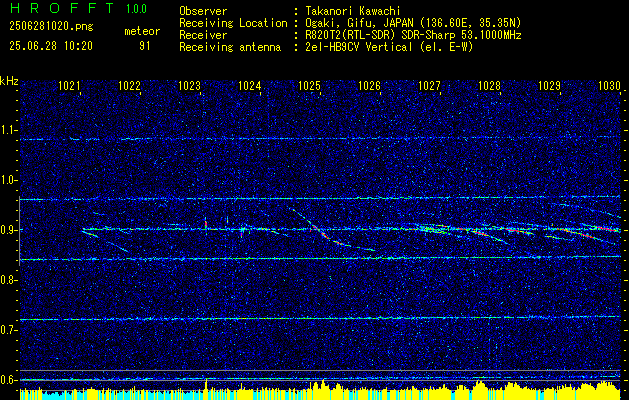Click the 1030 time marker
The image size is (629, 400).
pos(609,85)
